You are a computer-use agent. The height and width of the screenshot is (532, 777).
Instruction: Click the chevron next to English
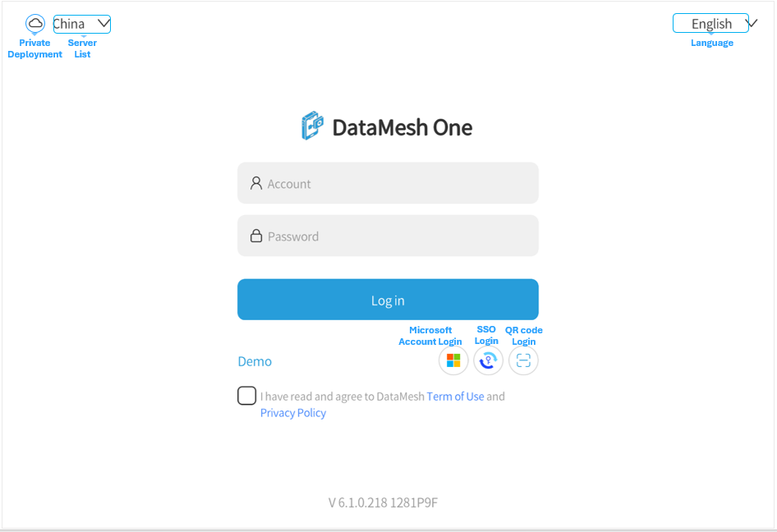pos(752,23)
